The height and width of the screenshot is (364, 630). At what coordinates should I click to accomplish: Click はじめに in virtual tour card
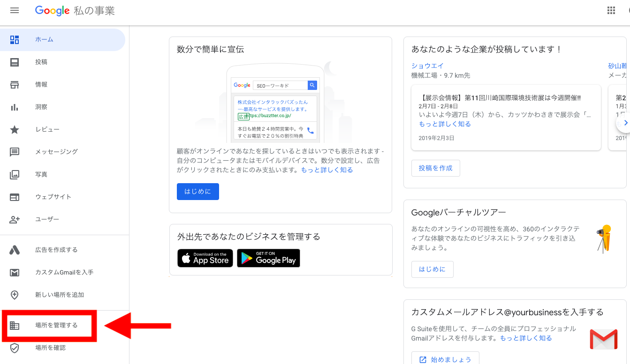coord(433,269)
